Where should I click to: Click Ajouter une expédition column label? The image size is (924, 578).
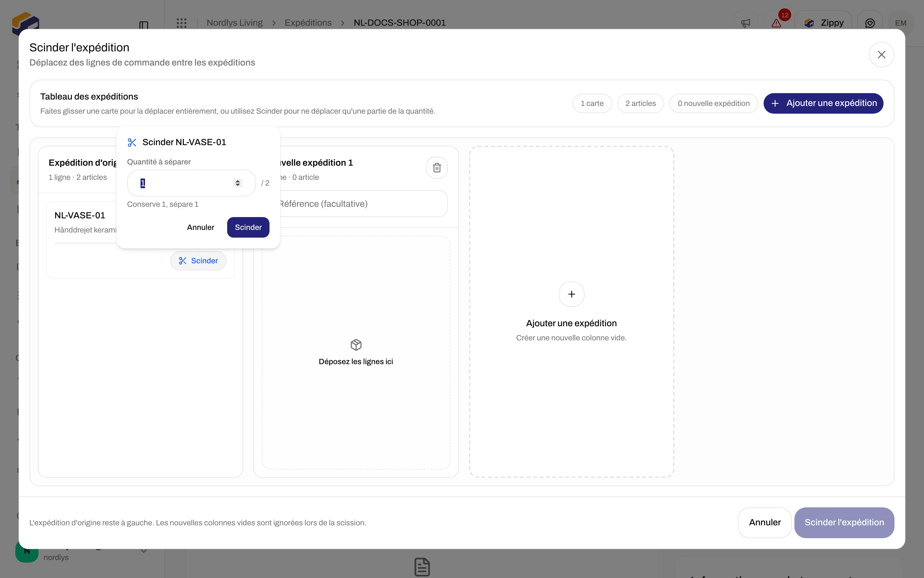coord(571,323)
